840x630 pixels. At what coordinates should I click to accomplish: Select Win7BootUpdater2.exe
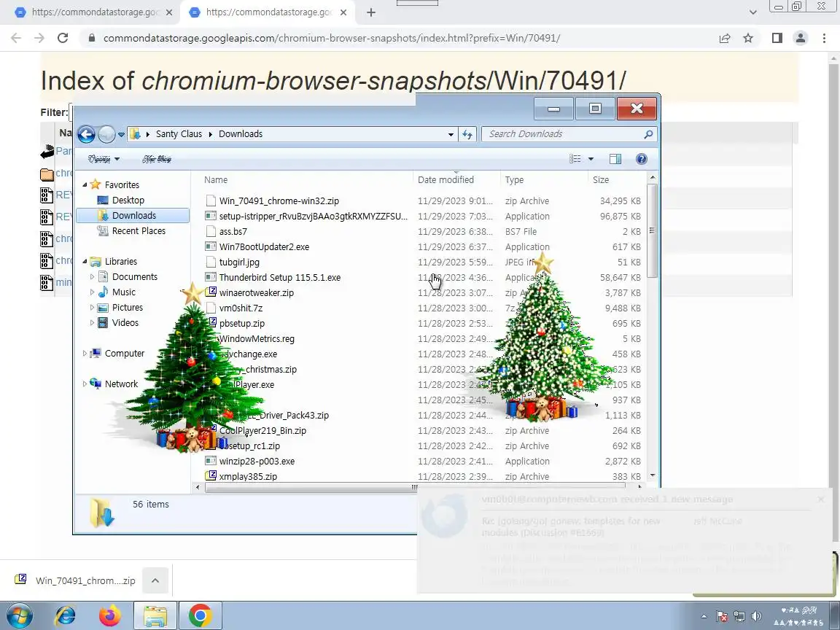coord(264,247)
